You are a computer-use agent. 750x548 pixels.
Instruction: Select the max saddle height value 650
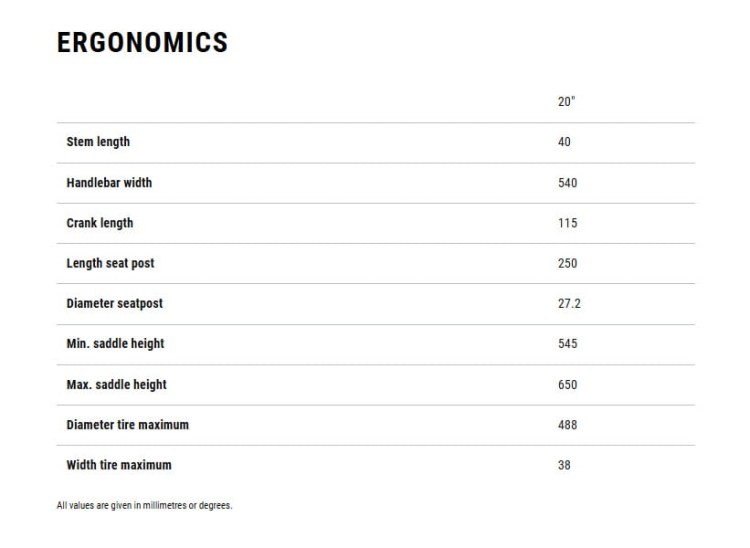pyautogui.click(x=567, y=384)
